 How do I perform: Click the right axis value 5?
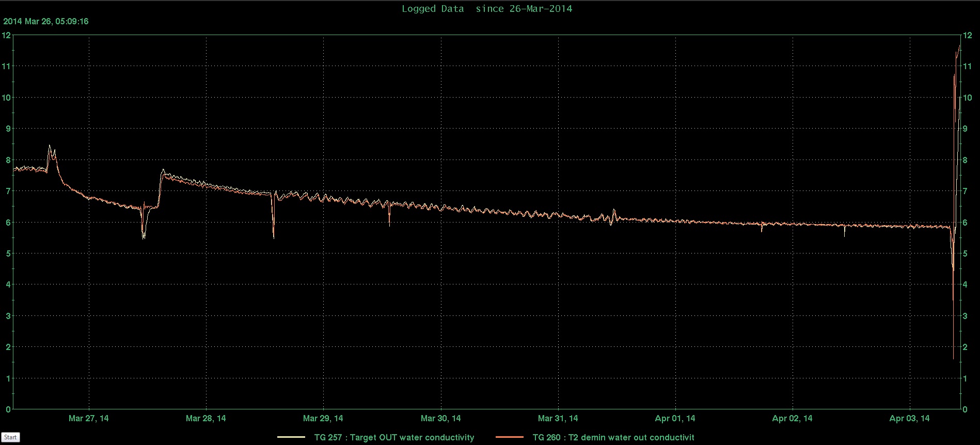966,253
